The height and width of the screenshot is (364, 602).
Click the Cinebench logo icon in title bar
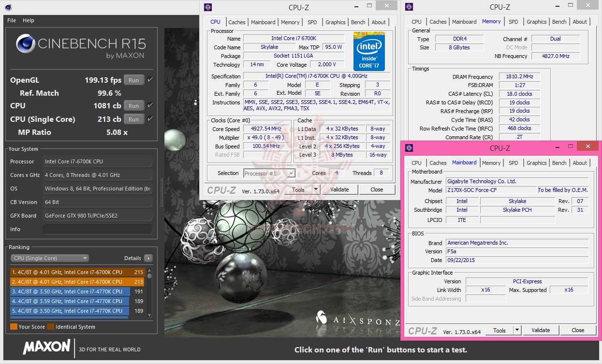click(x=8, y=7)
